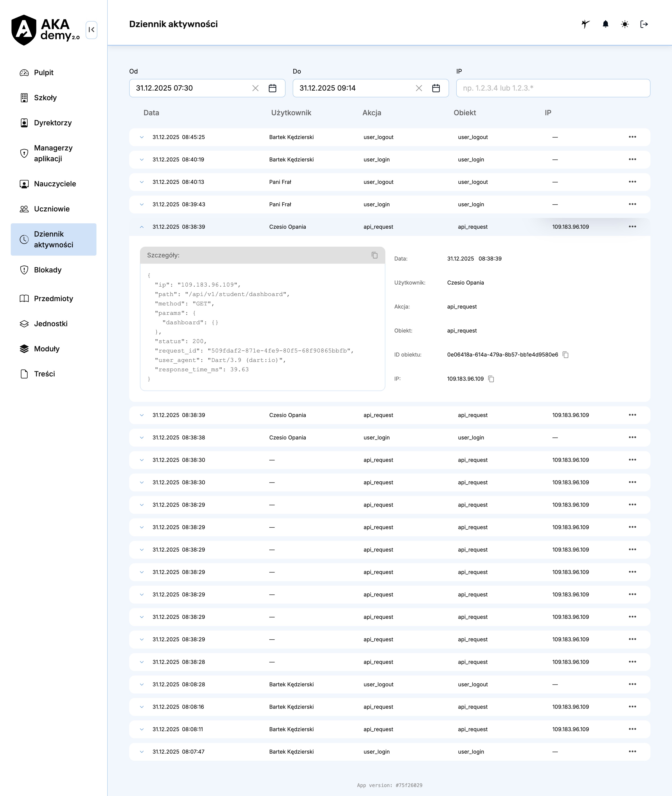The image size is (672, 796).
Task: Open the three-dots menu for the 08:08:16 row
Action: click(632, 707)
